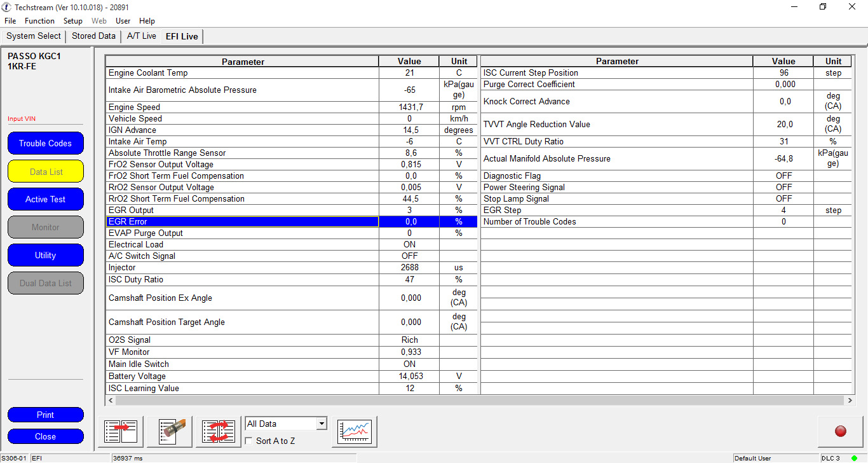Click the green DLC connection indicator

point(854,458)
